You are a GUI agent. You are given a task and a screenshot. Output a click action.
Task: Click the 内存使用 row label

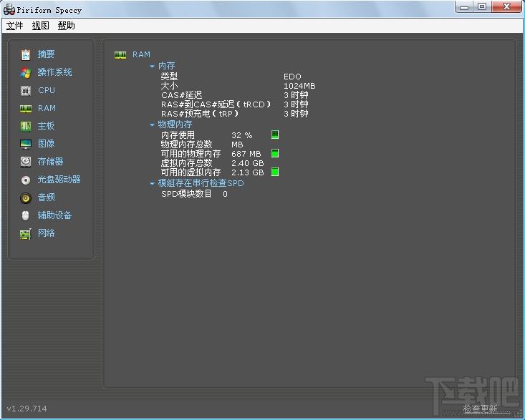pos(178,135)
